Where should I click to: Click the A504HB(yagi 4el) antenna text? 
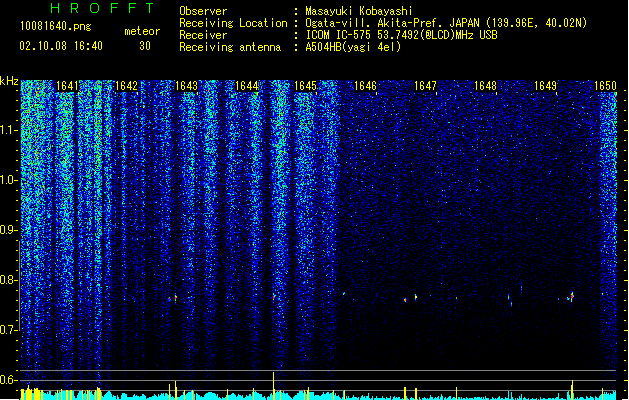click(x=353, y=47)
